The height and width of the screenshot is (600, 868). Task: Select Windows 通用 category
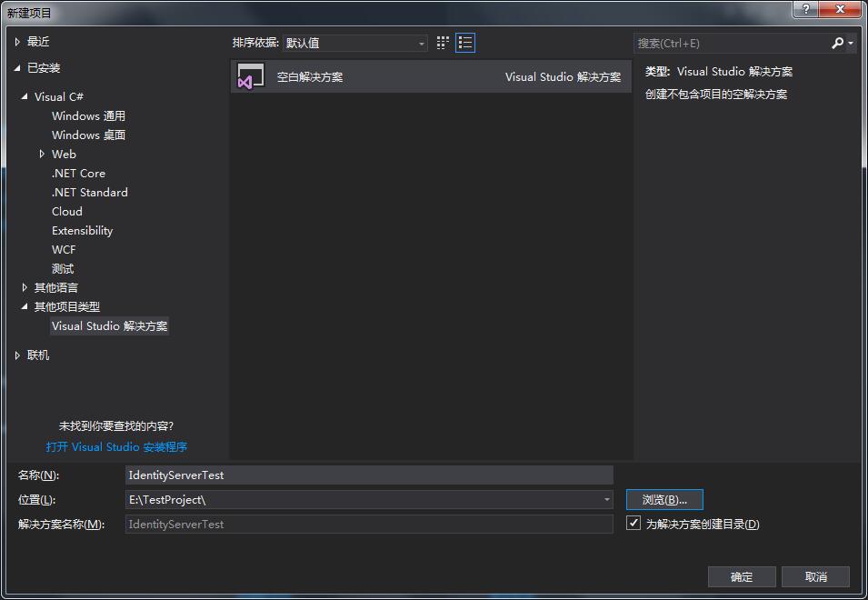click(88, 115)
